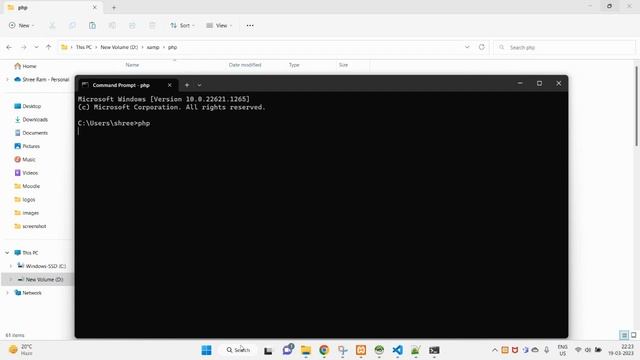
Task: Expand the 'Shree Ram - Personal' OneDrive node
Action: coord(7,80)
